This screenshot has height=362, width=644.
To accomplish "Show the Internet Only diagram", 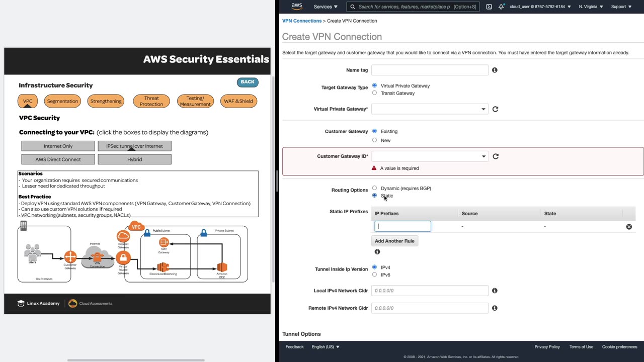I will (x=58, y=146).
